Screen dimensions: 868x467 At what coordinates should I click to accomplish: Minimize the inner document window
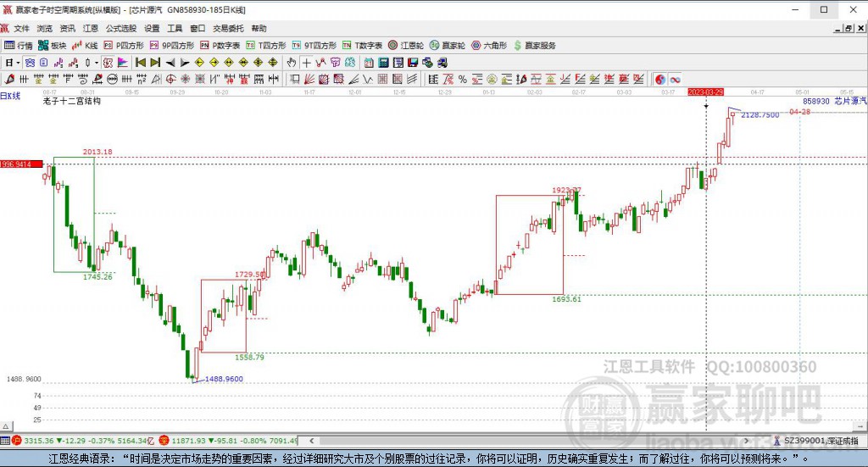(838, 28)
